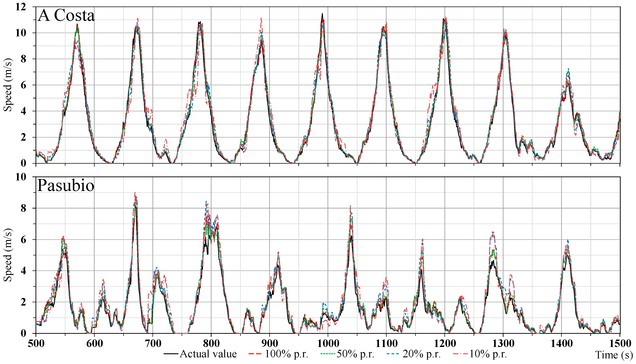
Task: Click the blue dashed sample for 20% p.r.
Action: (393, 354)
